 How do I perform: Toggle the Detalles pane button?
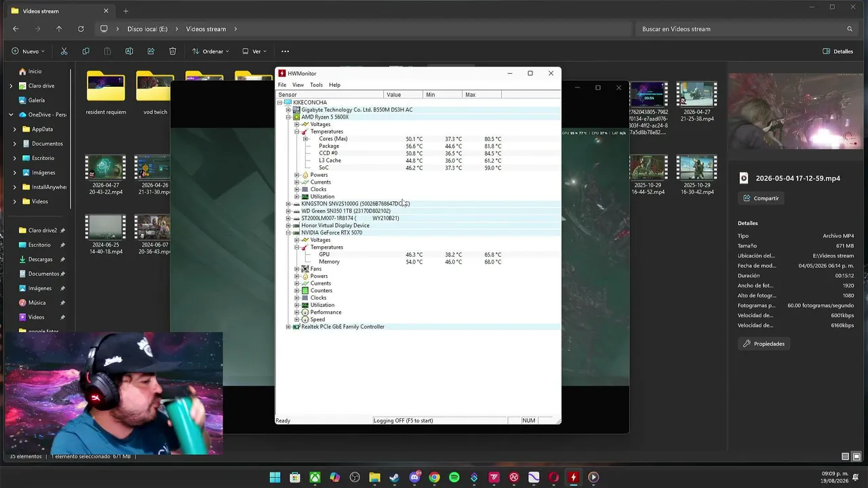pyautogui.click(x=837, y=52)
